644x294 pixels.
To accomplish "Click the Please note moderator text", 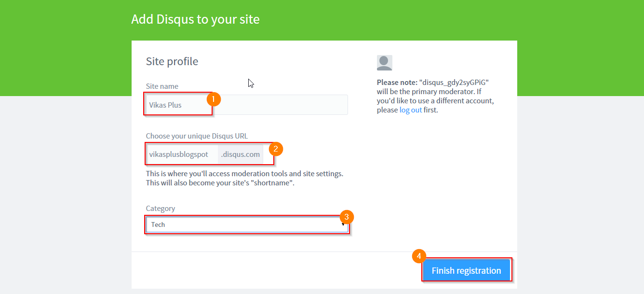I will (435, 96).
